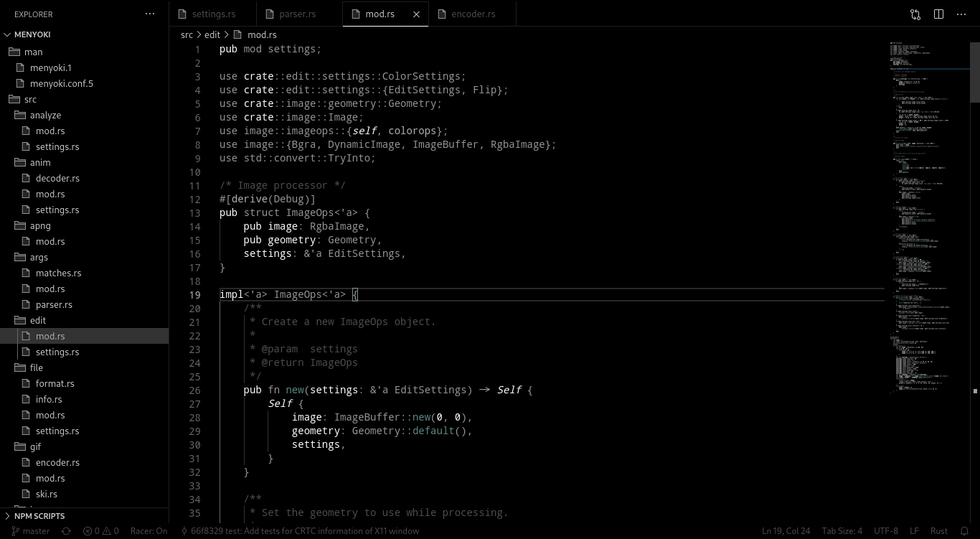Click edit in breadcrumb path
This screenshot has width=980, height=539.
tap(212, 34)
